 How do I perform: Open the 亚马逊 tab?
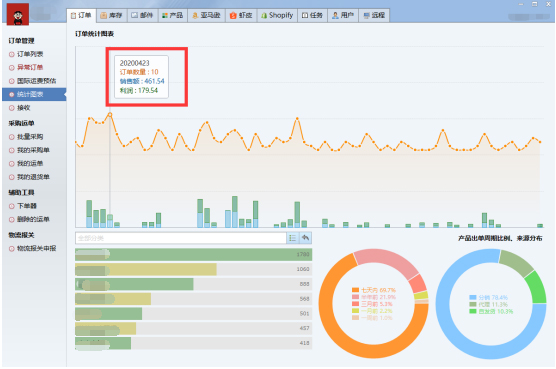point(206,15)
